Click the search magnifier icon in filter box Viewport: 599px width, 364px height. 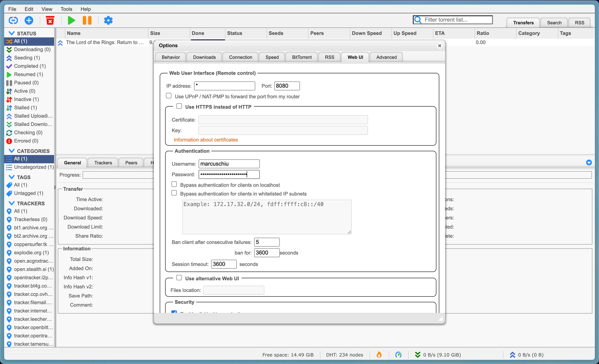[x=418, y=20]
